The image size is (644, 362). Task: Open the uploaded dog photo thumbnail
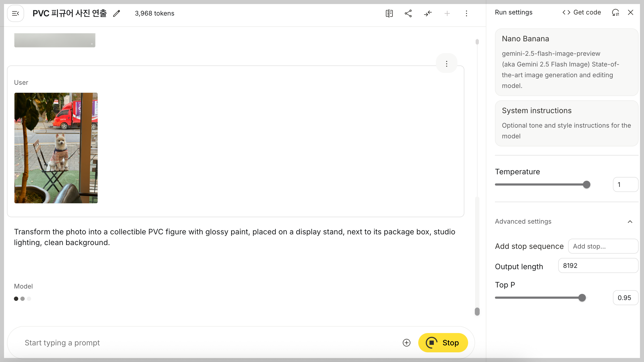click(x=56, y=148)
